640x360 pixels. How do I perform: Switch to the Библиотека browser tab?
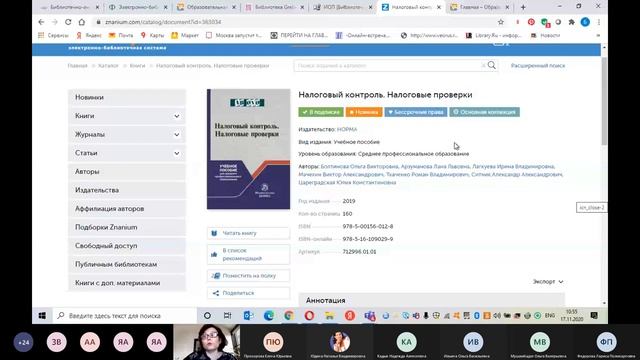click(274, 7)
